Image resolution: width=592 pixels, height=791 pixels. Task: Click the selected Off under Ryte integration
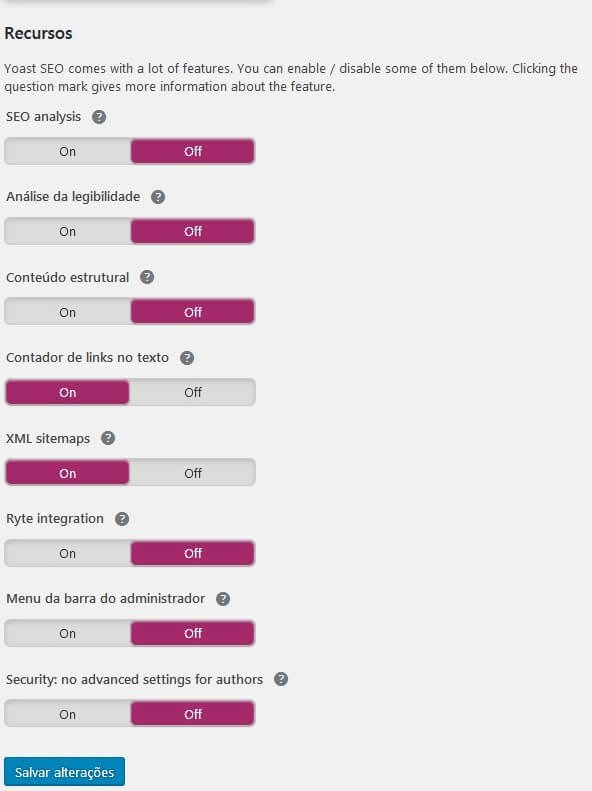[193, 553]
